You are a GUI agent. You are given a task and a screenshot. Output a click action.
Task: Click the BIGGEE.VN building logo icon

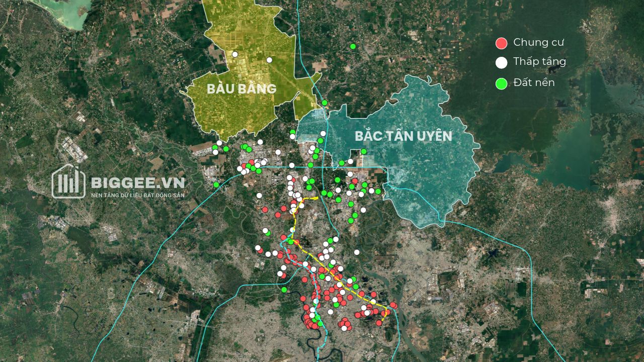(x=68, y=182)
